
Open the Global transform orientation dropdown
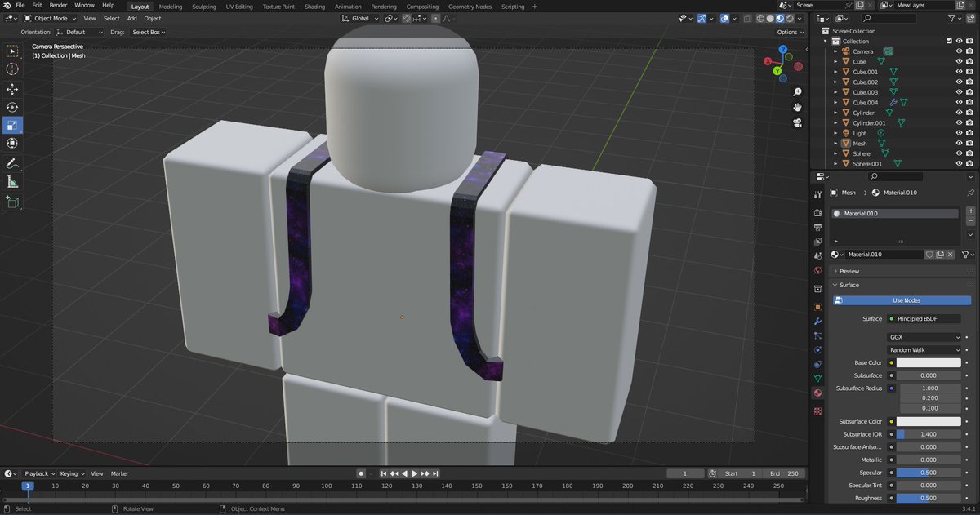[359, 18]
